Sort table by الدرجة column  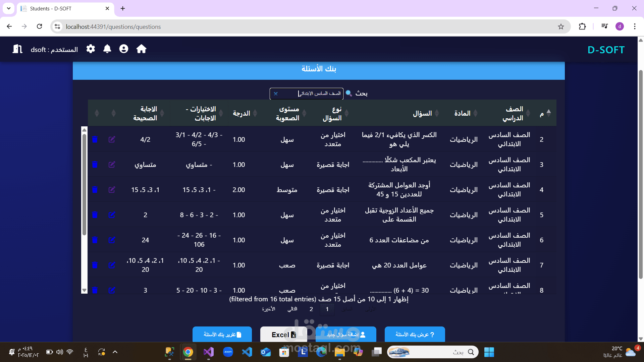[242, 113]
